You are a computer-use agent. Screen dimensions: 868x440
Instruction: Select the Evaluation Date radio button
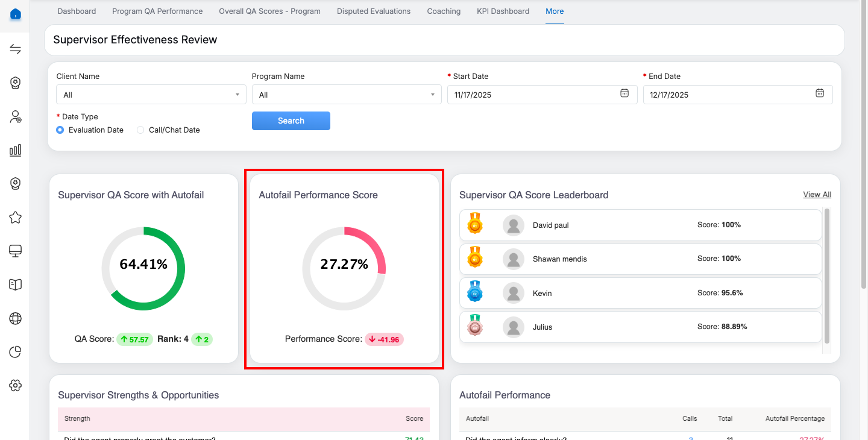coord(60,130)
